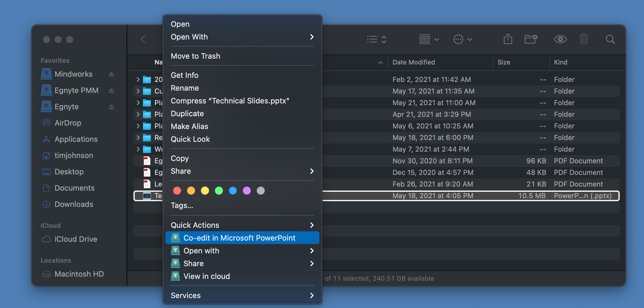The height and width of the screenshot is (308, 644).
Task: Eject the Egnyte PMM volume
Action: (x=111, y=91)
